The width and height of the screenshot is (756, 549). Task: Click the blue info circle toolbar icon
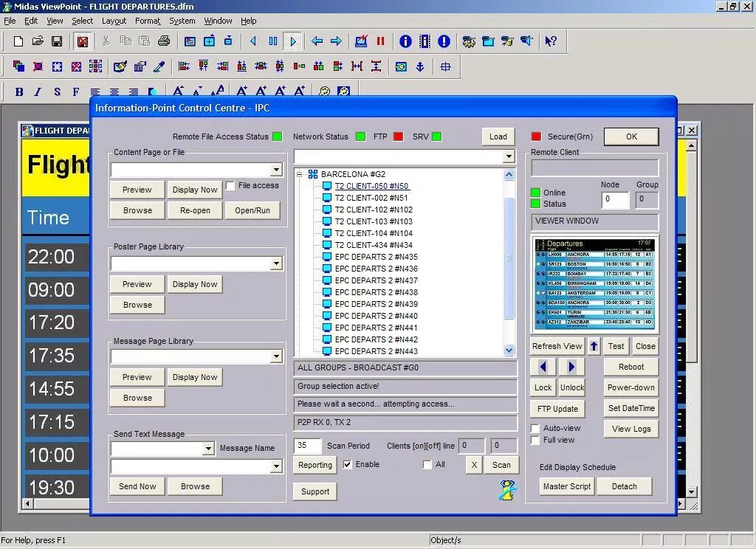(405, 41)
